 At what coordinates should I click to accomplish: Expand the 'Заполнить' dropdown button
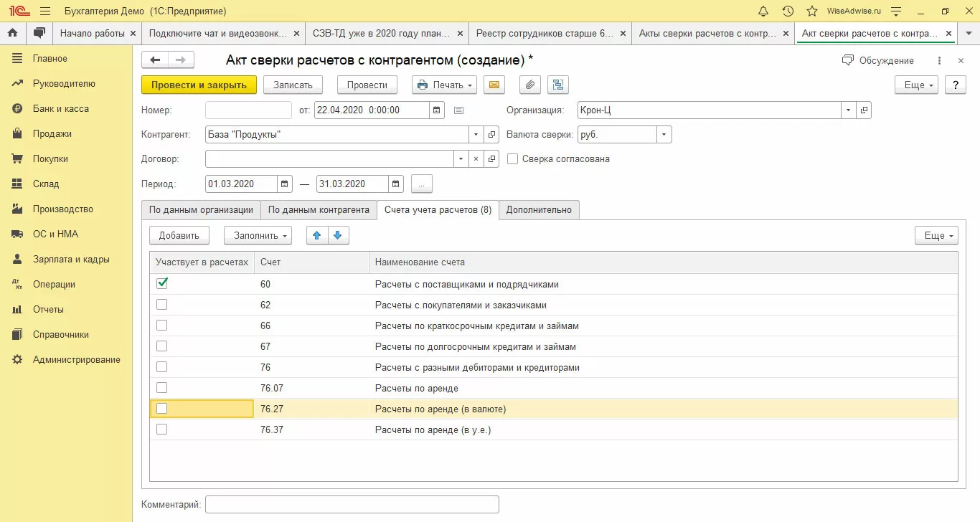coord(258,235)
